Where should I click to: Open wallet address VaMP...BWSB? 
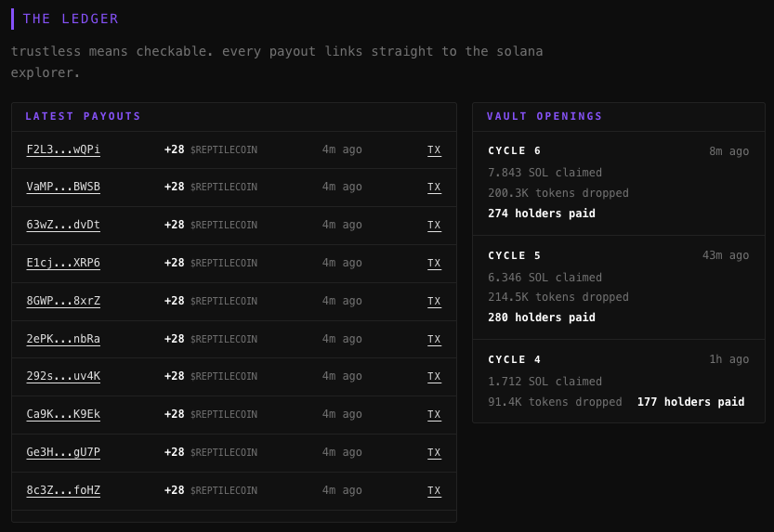[x=63, y=187]
